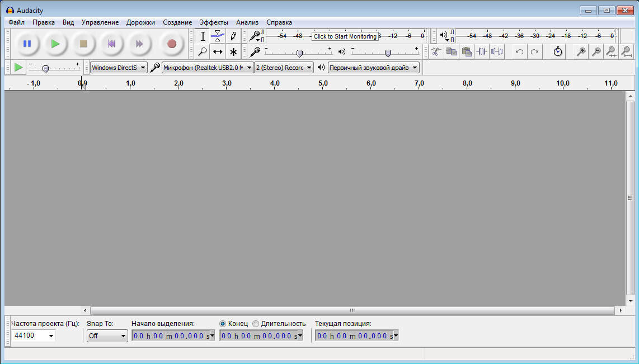Open the Эффекты menu

tap(214, 22)
